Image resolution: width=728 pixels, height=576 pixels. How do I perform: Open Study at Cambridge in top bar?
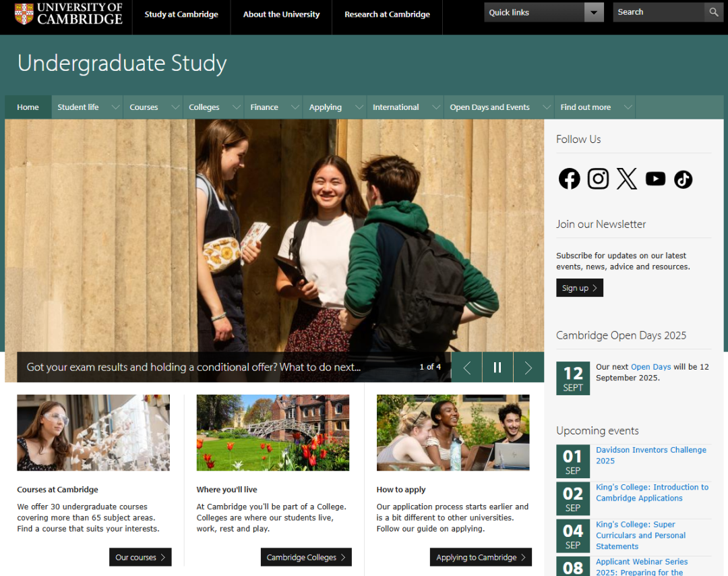(x=181, y=14)
